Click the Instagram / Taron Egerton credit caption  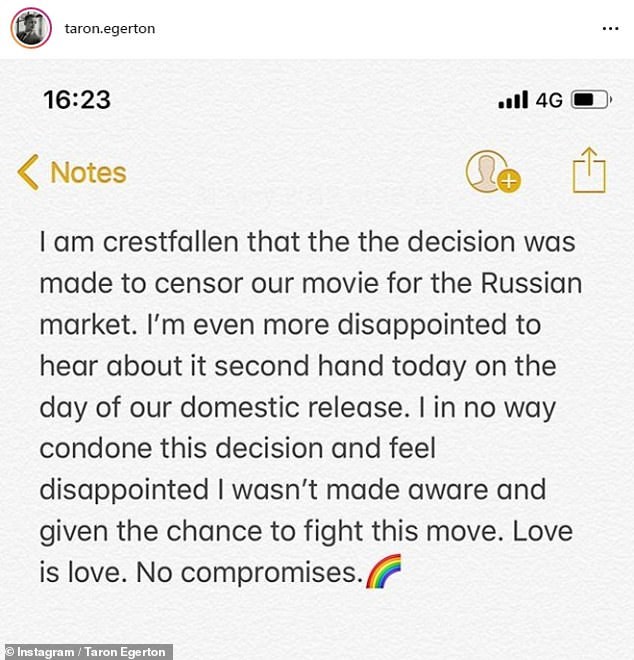[87, 651]
